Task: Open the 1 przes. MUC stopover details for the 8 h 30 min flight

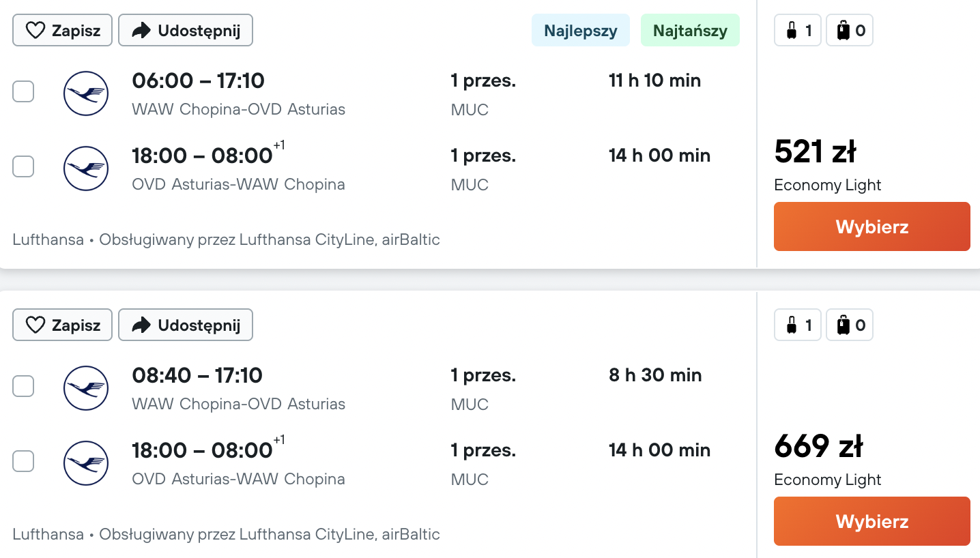Action: click(x=483, y=389)
